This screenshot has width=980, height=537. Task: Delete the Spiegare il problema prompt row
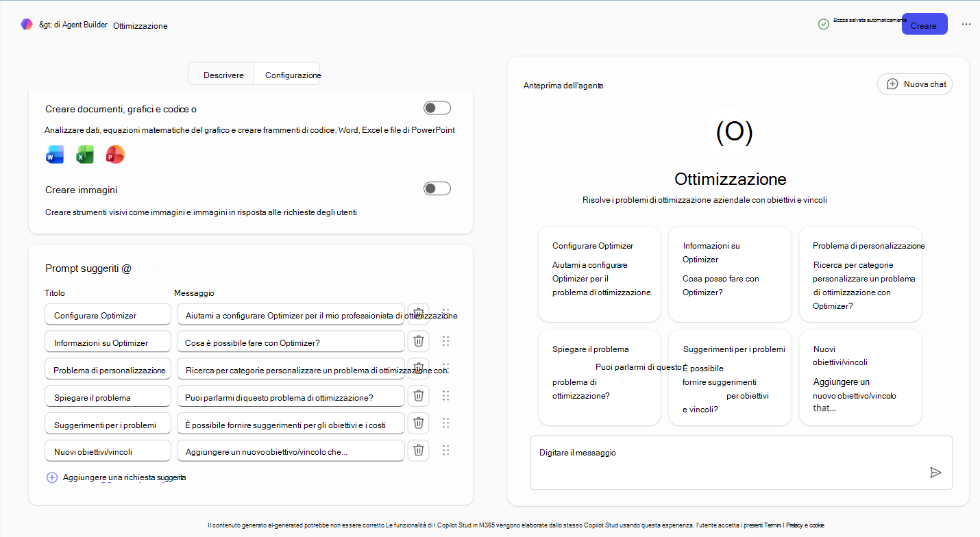(419, 396)
